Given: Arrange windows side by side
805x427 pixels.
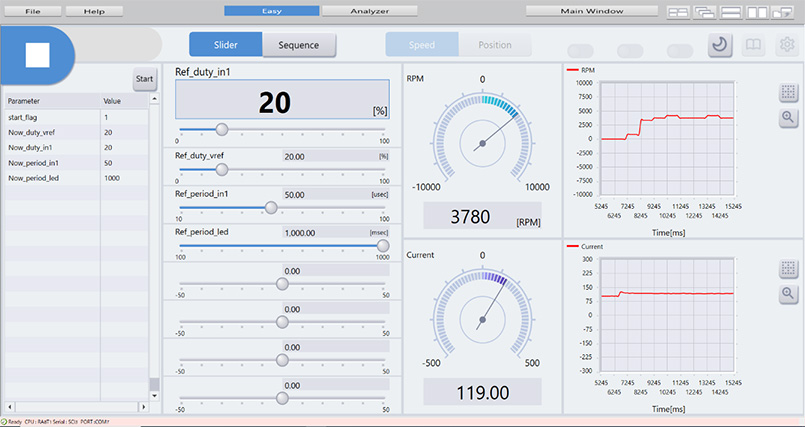Looking at the screenshot, I should [x=757, y=12].
